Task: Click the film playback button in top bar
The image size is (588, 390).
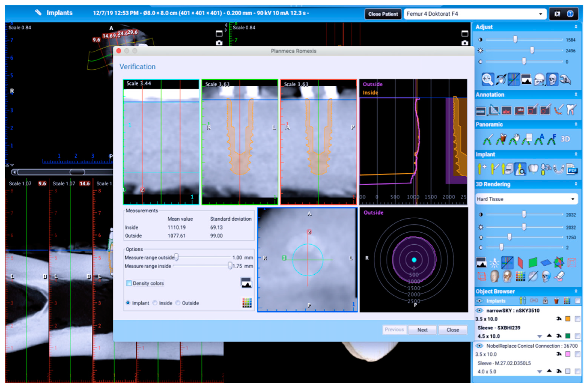Action: 557,14
